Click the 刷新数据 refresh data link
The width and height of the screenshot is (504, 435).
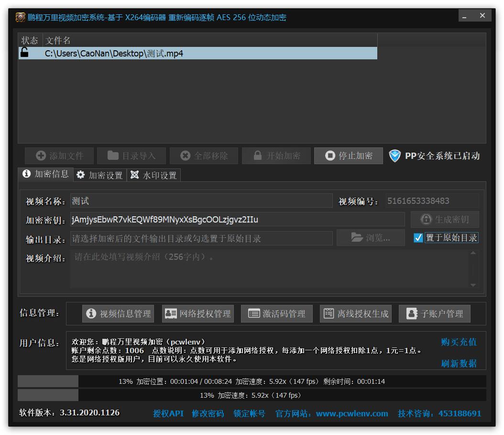pos(459,364)
